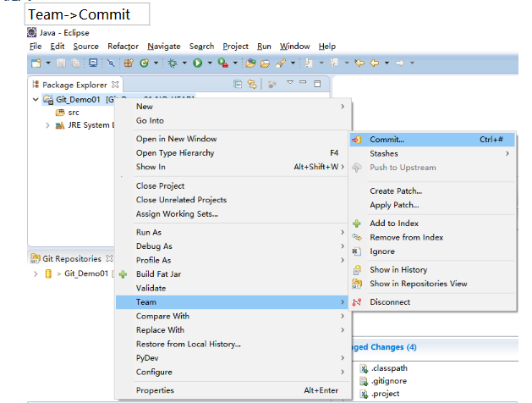Open the Source menu
Viewport: 532px width, 403px height.
[85, 47]
